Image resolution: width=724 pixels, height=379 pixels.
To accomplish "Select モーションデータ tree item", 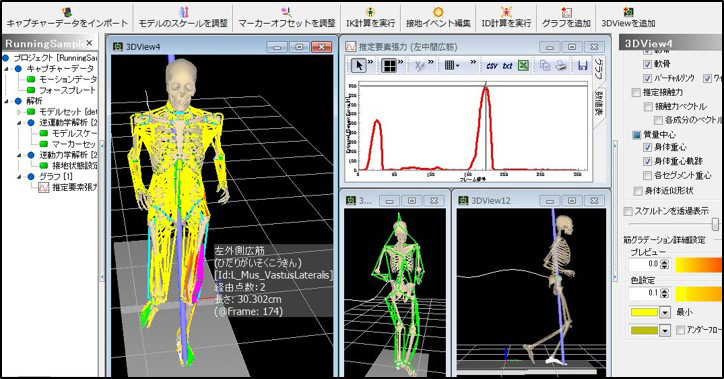I will click(x=67, y=79).
